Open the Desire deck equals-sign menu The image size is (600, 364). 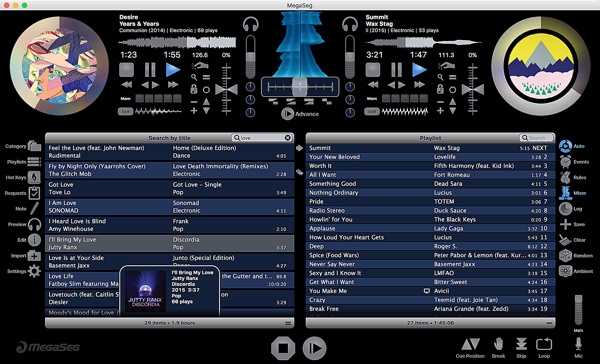(206, 77)
